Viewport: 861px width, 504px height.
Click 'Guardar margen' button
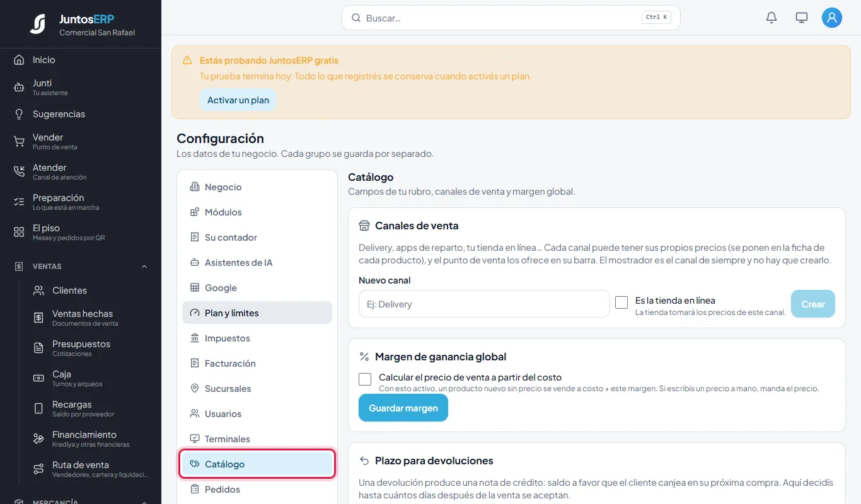click(403, 408)
